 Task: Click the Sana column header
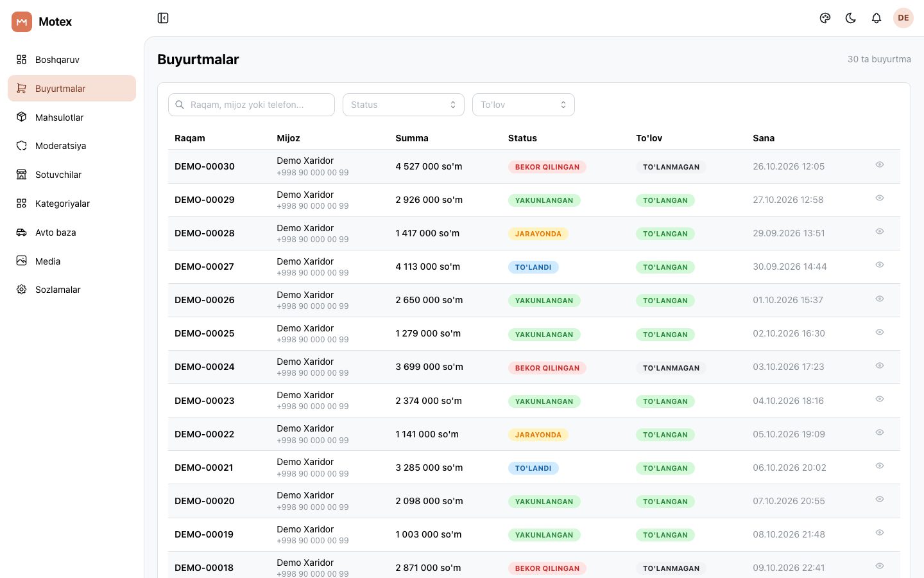pos(764,138)
